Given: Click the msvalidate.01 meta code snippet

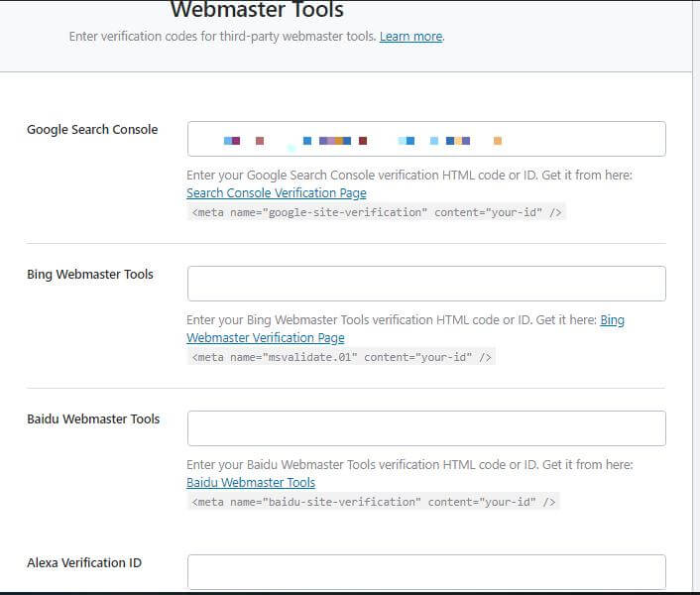Looking at the screenshot, I should click(x=341, y=357).
